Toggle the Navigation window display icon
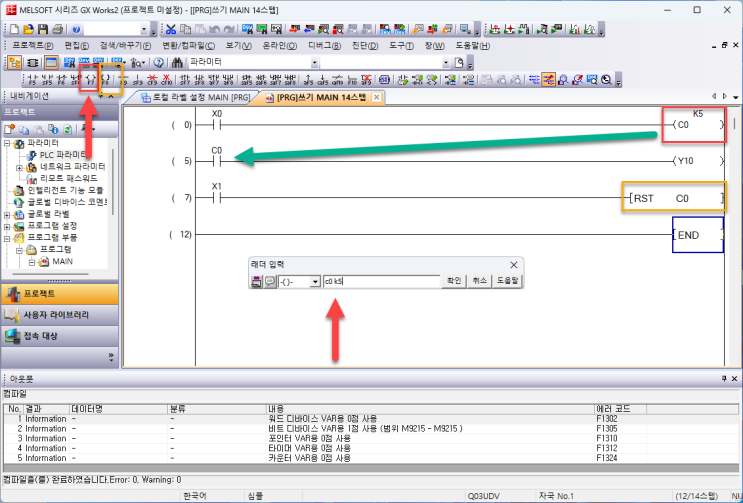Screen dimensions: 743x503 point(14,62)
